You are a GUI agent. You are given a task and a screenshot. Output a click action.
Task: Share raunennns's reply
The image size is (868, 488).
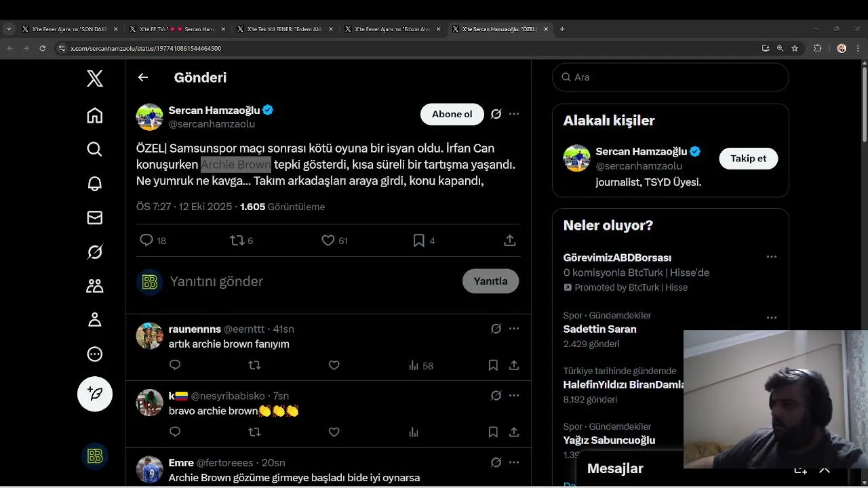pyautogui.click(x=514, y=365)
